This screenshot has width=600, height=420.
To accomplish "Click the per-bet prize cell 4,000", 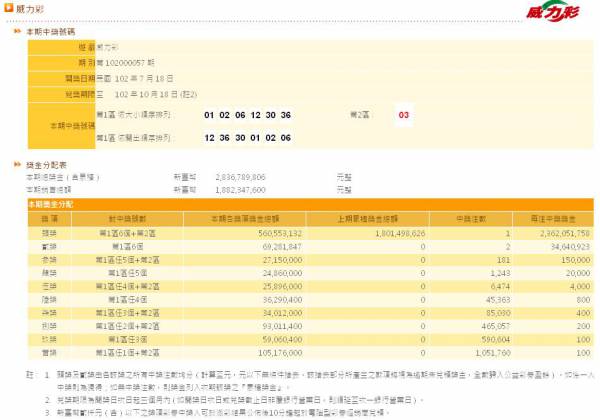I will [x=580, y=287].
